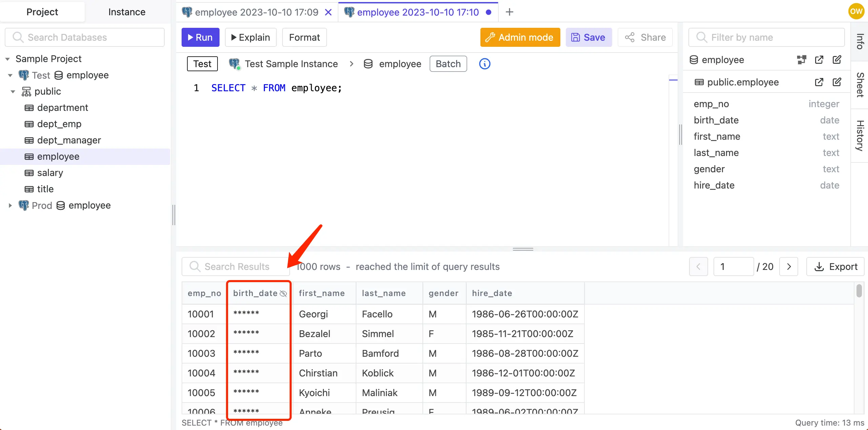Toggle Batch mode for the query

coord(448,64)
